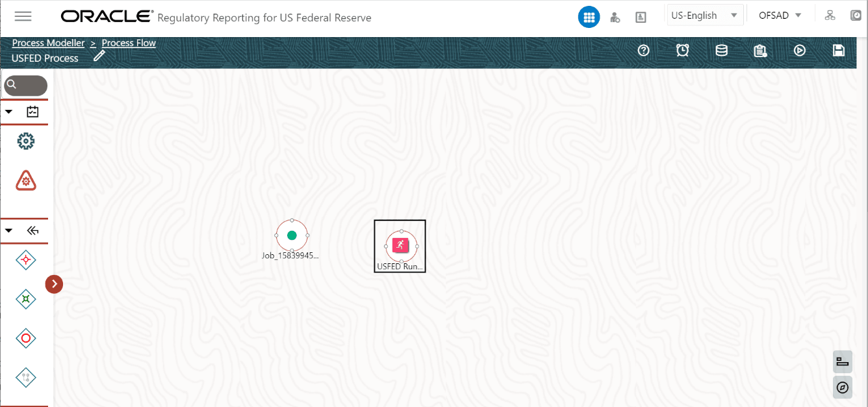Image resolution: width=868 pixels, height=407 pixels.
Task: Open the OFSAD user dropdown
Action: tap(780, 16)
